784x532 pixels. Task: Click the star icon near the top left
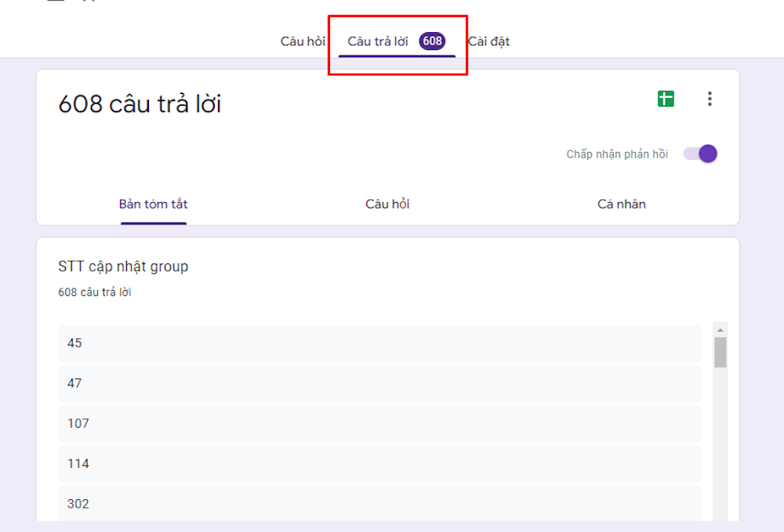pos(88,2)
